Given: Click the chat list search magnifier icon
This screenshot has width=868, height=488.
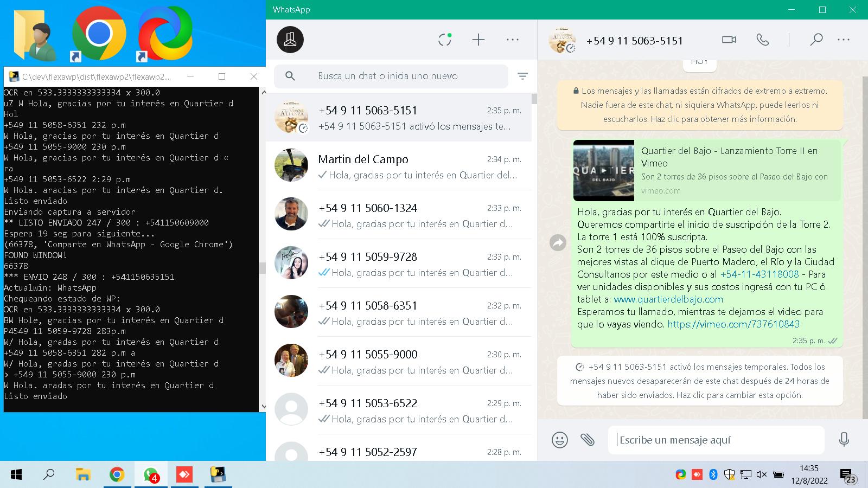Looking at the screenshot, I should [x=290, y=76].
